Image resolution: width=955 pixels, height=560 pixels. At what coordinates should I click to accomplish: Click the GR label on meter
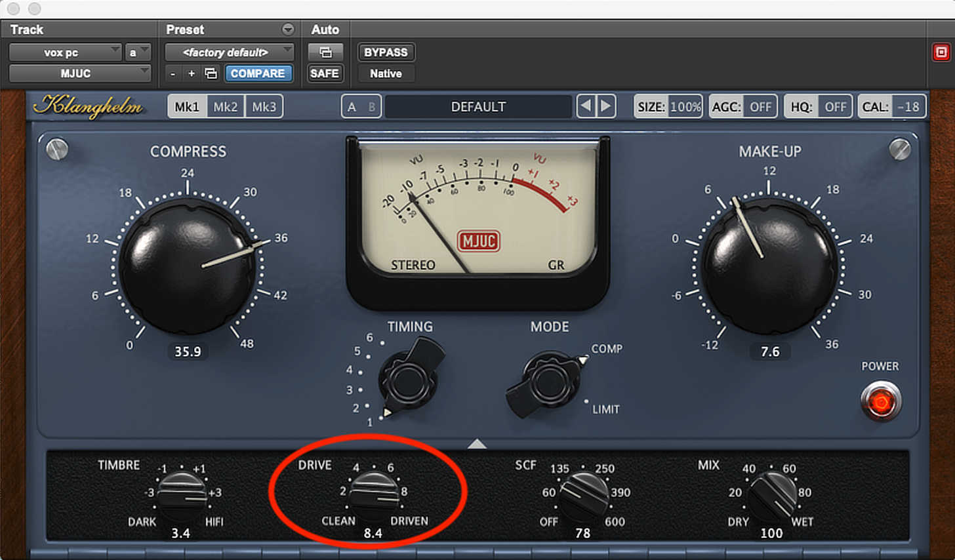click(x=556, y=265)
